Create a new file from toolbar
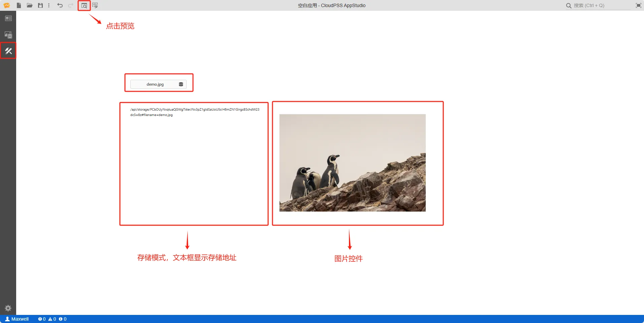Viewport: 644px width, 323px height. coord(19,5)
